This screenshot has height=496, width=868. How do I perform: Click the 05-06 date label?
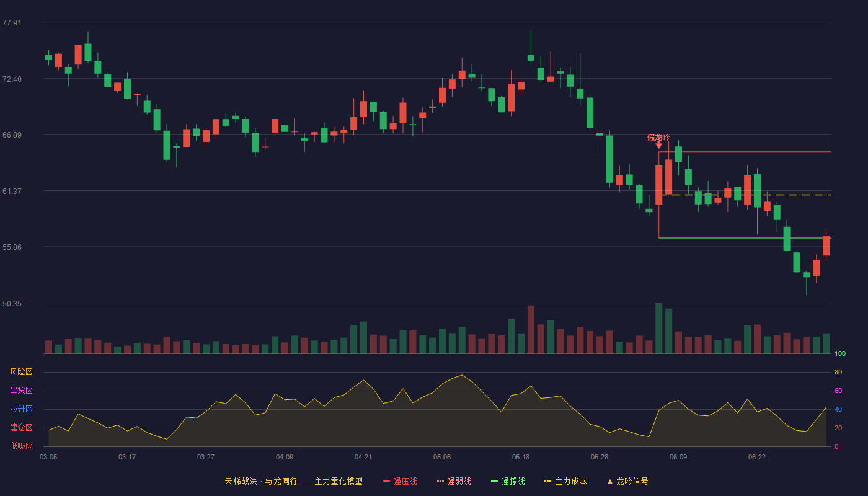[442, 457]
